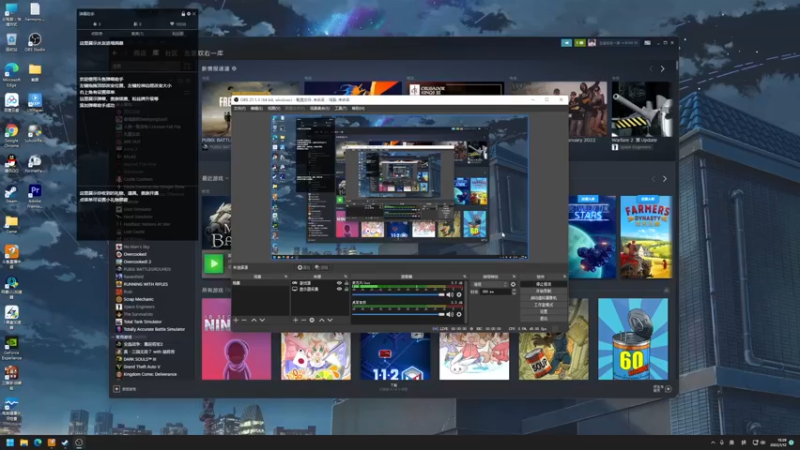
Task: Open the news settings gear in Steam library
Action: [234, 68]
